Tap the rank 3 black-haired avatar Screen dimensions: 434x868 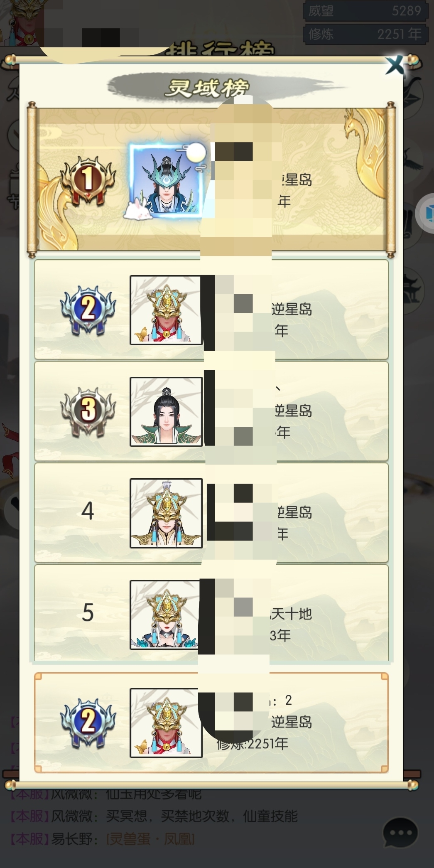tap(166, 411)
